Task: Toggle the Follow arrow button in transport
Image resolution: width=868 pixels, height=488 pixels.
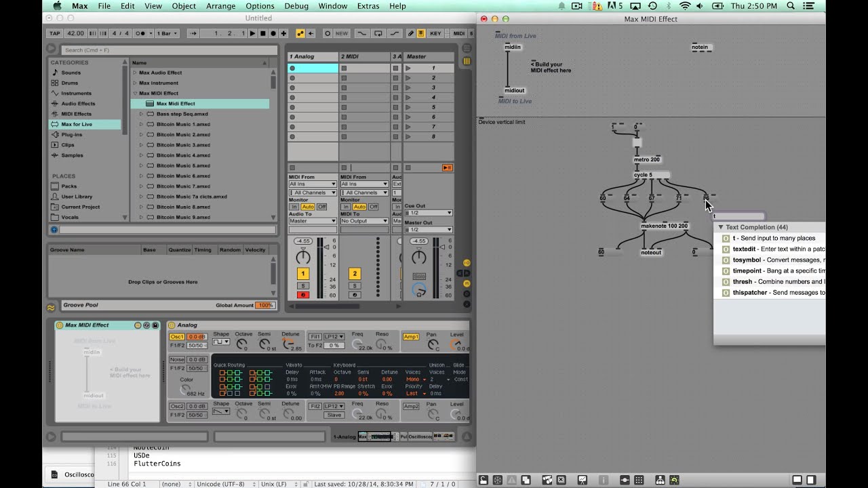Action: point(193,33)
